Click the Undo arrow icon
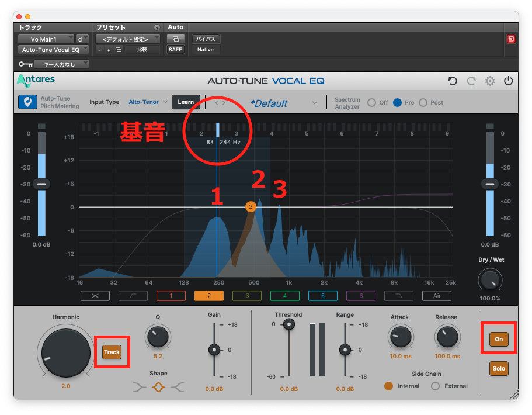This screenshot has height=415, width=532. [x=453, y=81]
